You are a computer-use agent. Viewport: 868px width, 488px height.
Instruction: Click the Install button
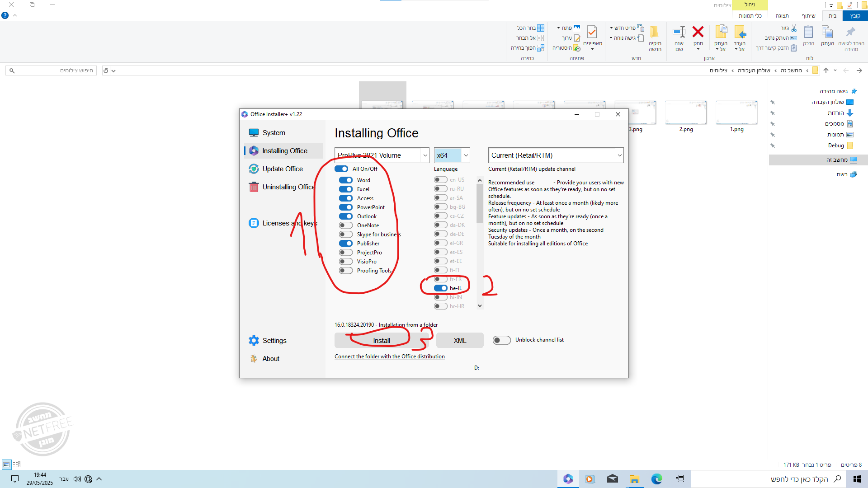(x=382, y=341)
